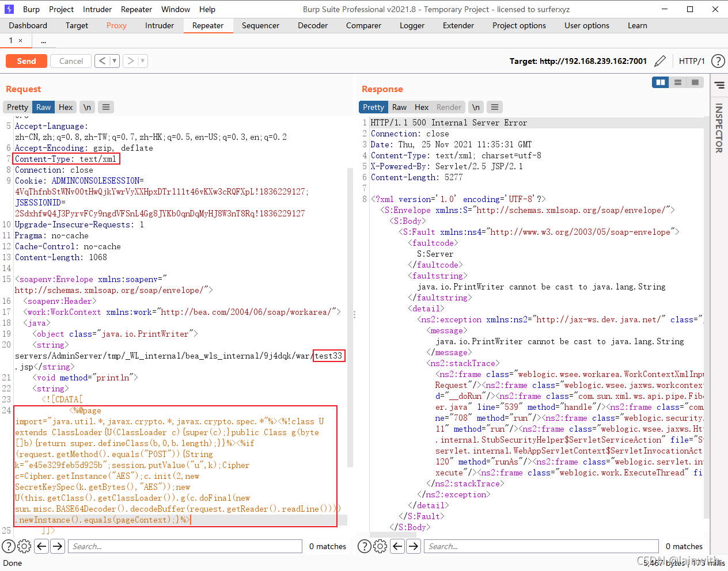Select Pretty view in Response pane

(x=373, y=107)
